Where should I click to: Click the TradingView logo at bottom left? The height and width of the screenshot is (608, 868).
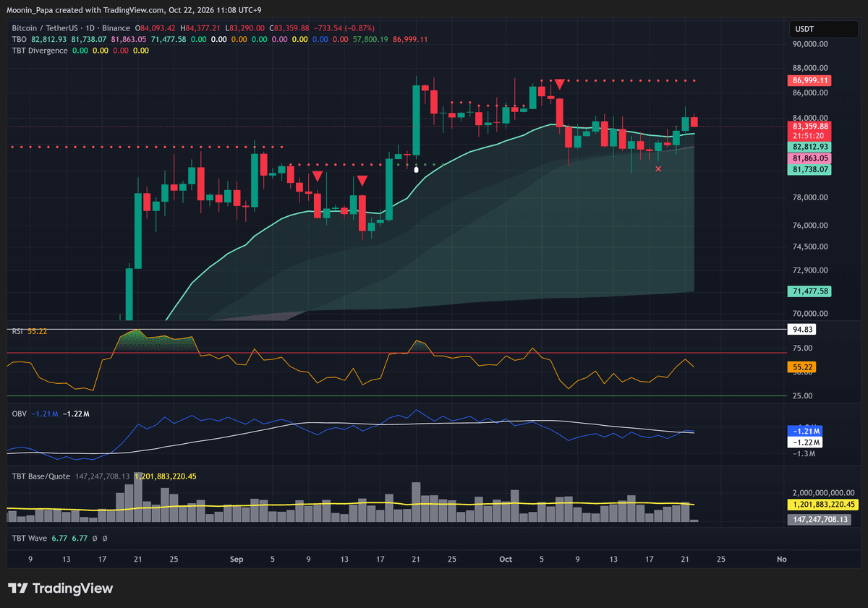click(x=60, y=588)
